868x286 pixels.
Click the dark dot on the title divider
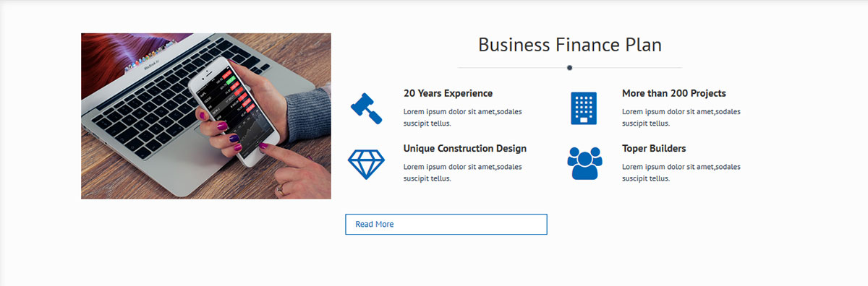[x=570, y=68]
